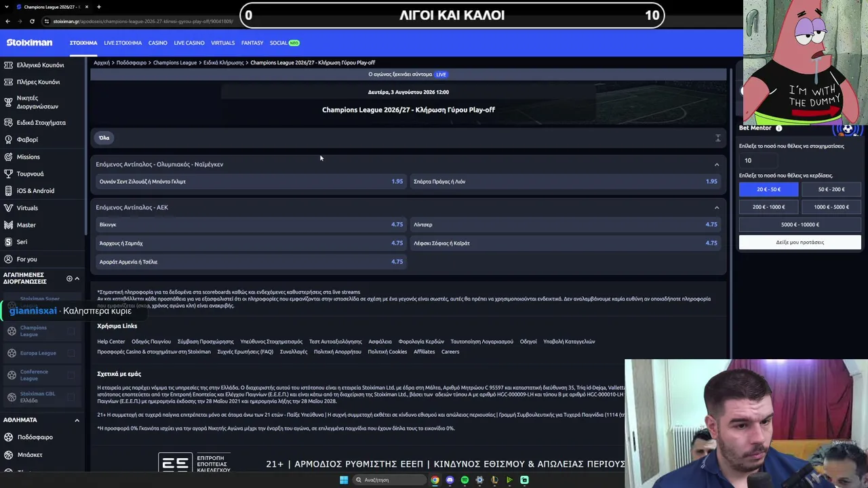
Task: Bet on Λίντσερ at 4.75
Action: click(566, 224)
